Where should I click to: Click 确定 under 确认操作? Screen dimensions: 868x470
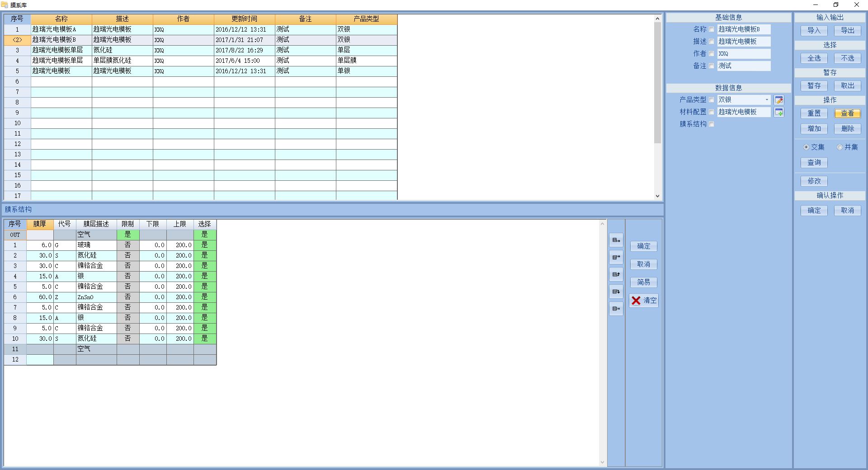814,211
